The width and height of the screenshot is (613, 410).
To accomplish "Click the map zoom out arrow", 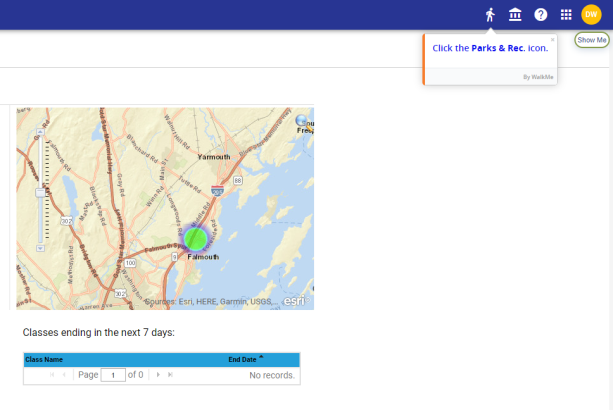I will 40,246.
